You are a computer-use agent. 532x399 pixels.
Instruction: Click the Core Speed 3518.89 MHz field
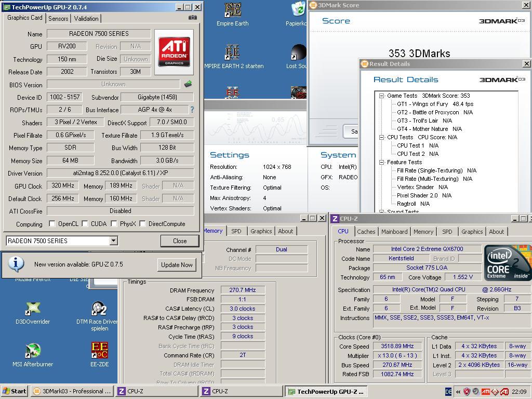(397, 347)
